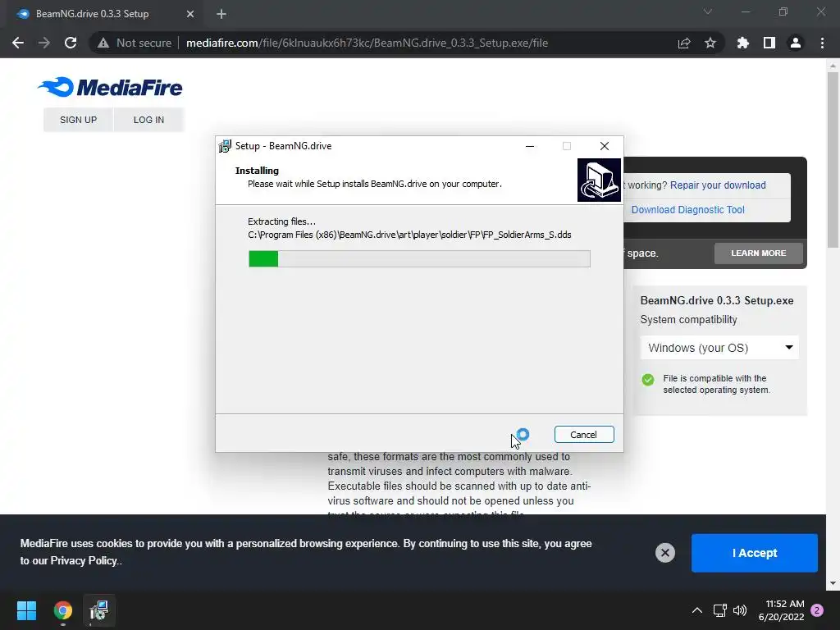Click the LEARN MORE button
The height and width of the screenshot is (630, 840).
(x=759, y=253)
